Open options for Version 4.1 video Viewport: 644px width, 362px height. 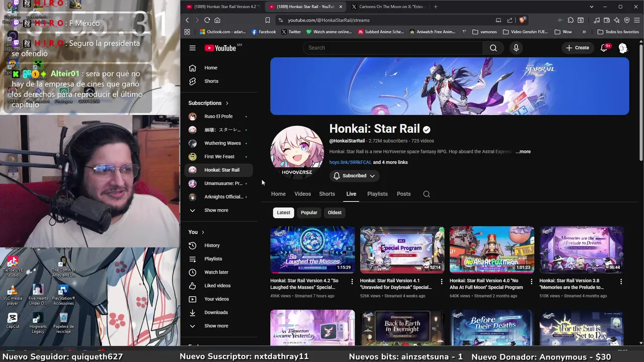(442, 282)
